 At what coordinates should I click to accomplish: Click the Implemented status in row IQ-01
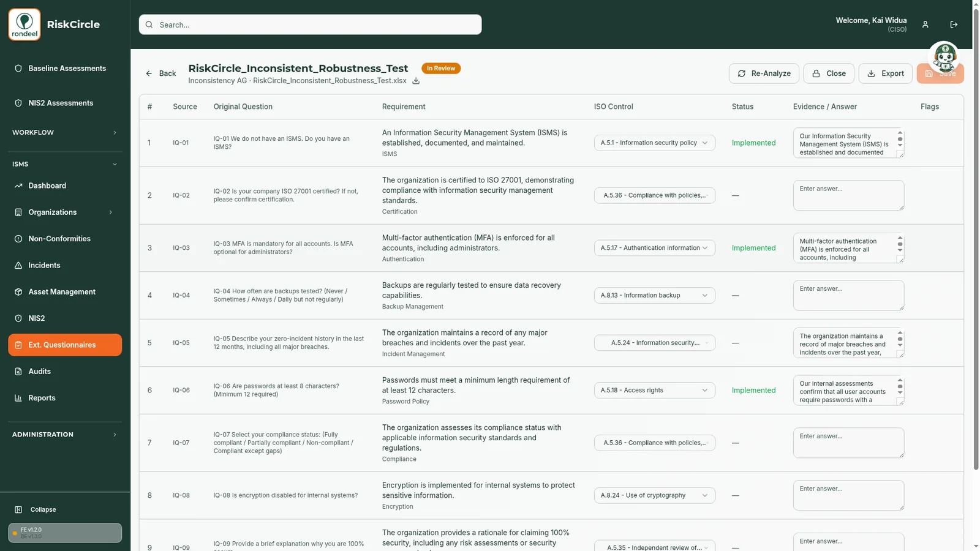(x=753, y=143)
